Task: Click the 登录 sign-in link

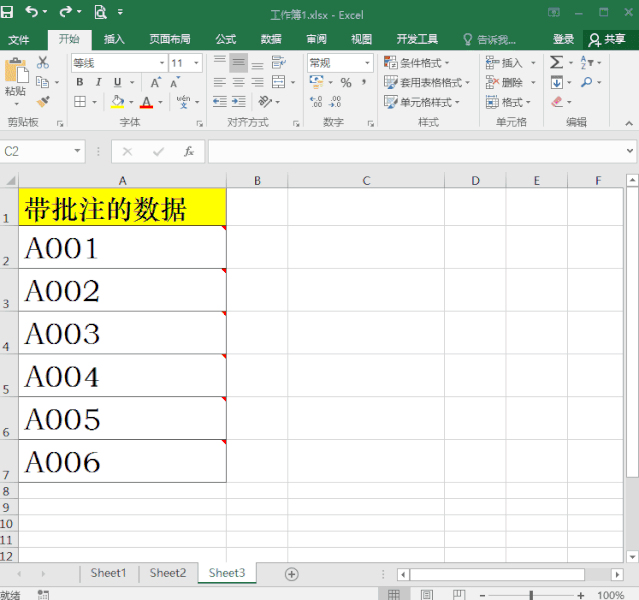Action: coord(563,39)
